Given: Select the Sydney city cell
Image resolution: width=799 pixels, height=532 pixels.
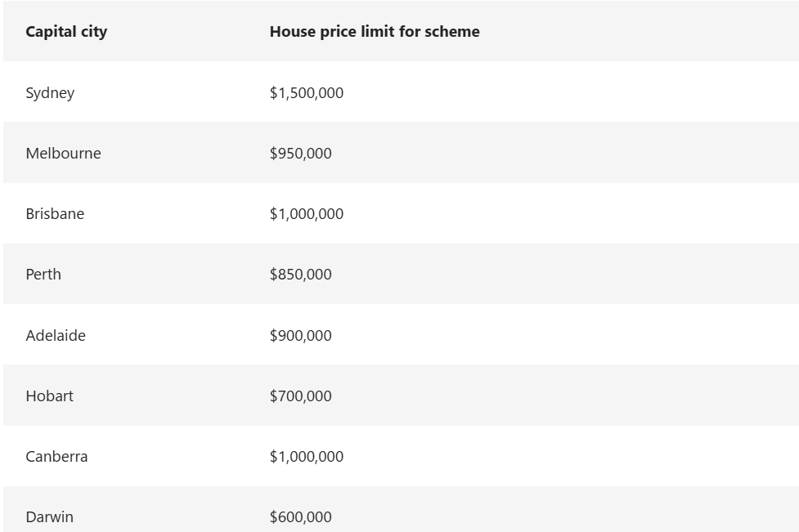Looking at the screenshot, I should click(x=50, y=93).
